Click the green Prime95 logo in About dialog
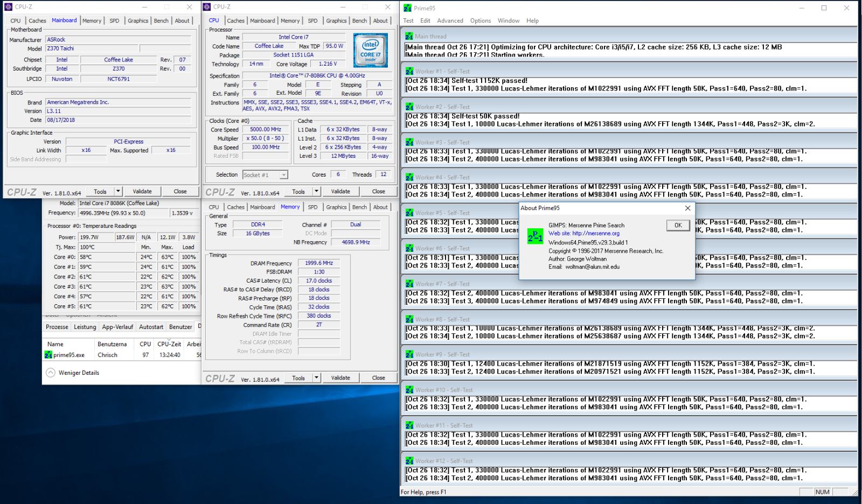 [535, 236]
